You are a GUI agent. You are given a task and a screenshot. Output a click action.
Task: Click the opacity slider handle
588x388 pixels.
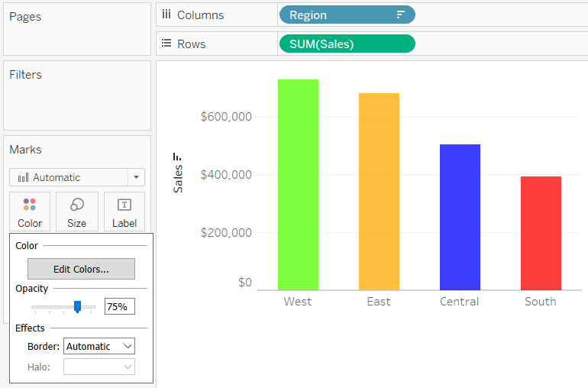(77, 306)
